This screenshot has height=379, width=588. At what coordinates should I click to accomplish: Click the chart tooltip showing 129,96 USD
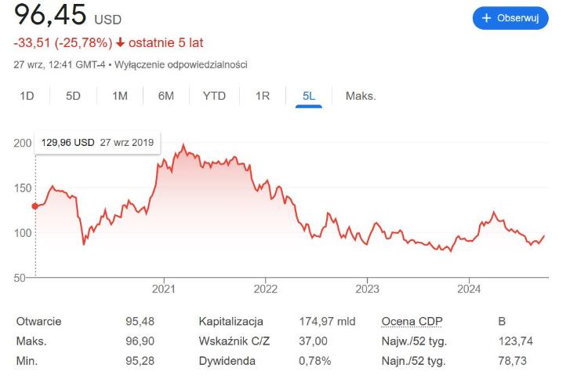[97, 144]
